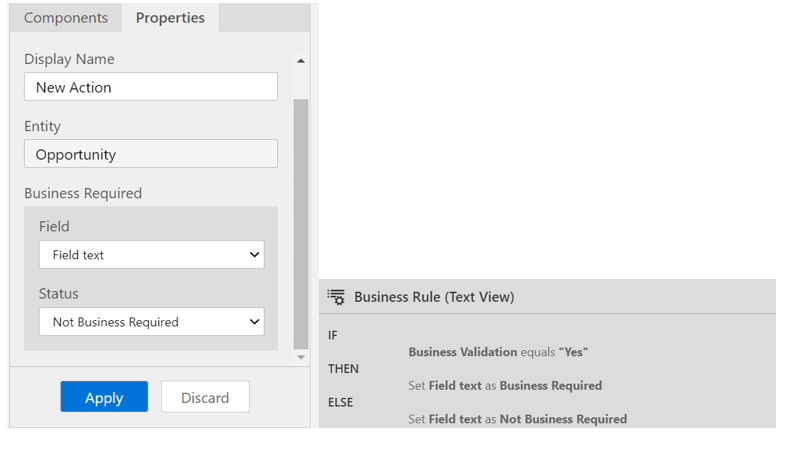Screen dimensions: 800x451
Task: Click Set Field text as Business Required
Action: (x=505, y=386)
